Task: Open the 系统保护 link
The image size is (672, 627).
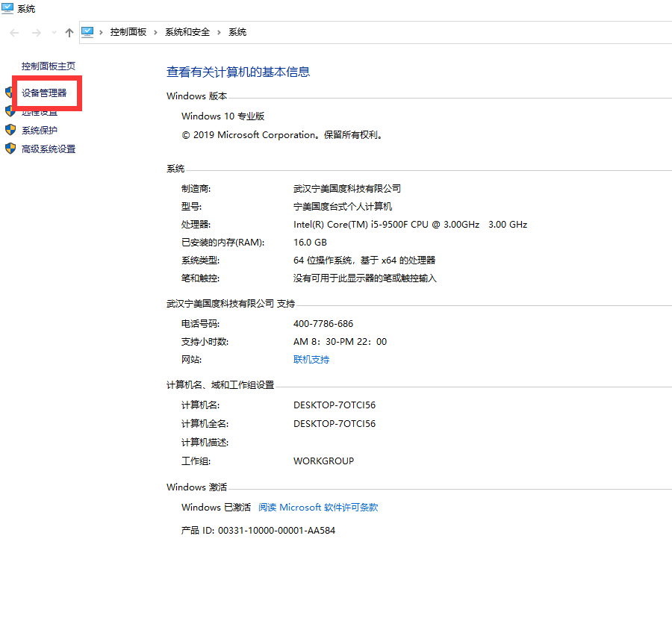Action: (x=40, y=131)
